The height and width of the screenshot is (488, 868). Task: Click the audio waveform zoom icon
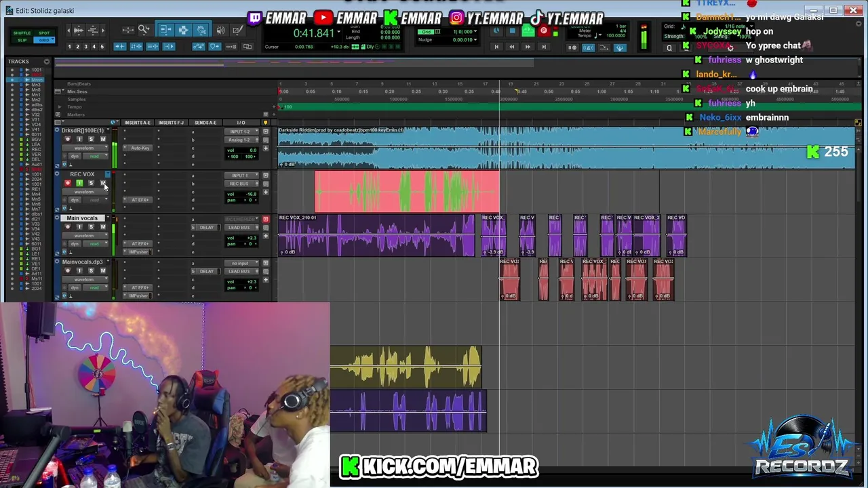78,30
